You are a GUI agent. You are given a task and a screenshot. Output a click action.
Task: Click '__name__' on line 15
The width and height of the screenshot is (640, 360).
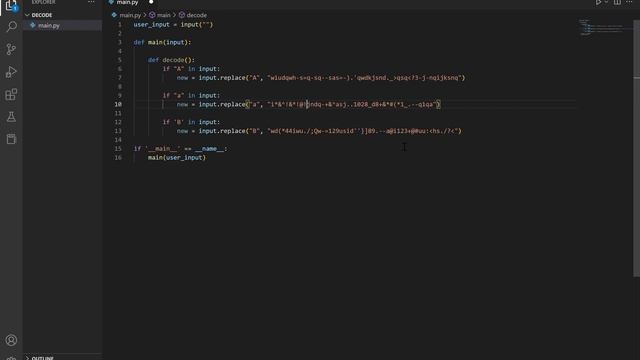209,149
